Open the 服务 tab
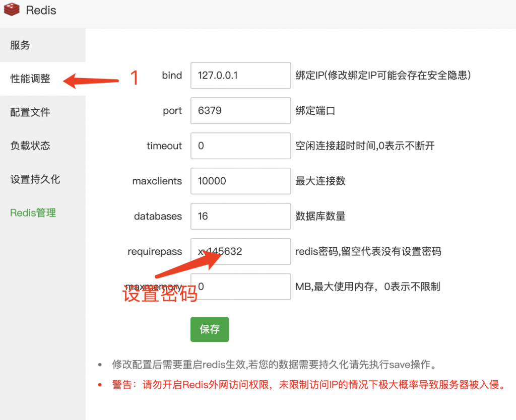Image resolution: width=516 pixels, height=420 pixels. coord(43,45)
